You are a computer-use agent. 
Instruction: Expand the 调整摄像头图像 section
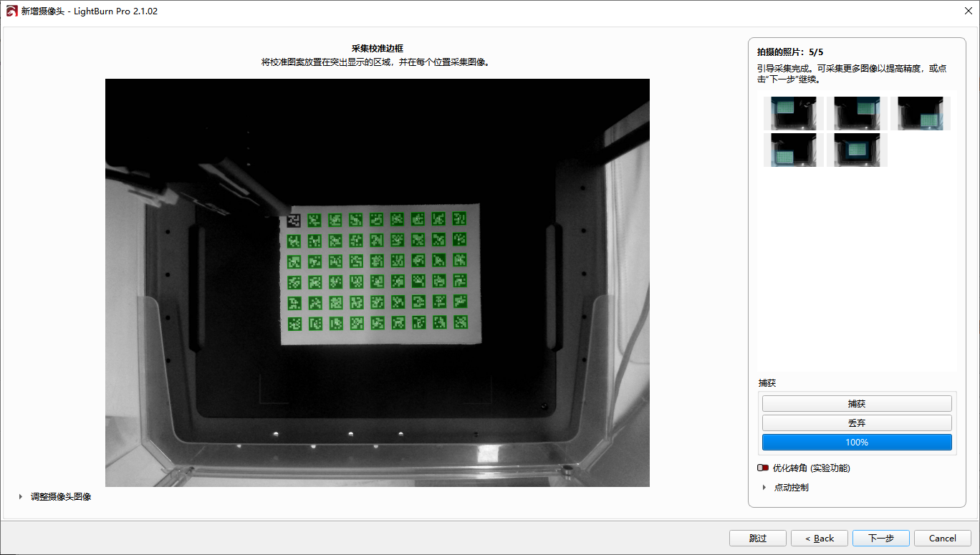20,497
